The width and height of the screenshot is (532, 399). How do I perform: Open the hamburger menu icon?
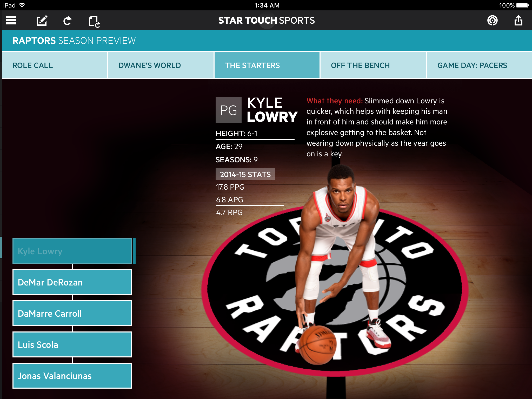click(11, 20)
